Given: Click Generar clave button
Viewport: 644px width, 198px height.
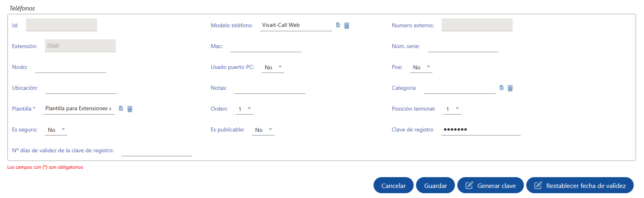Looking at the screenshot, I should pyautogui.click(x=490, y=186).
